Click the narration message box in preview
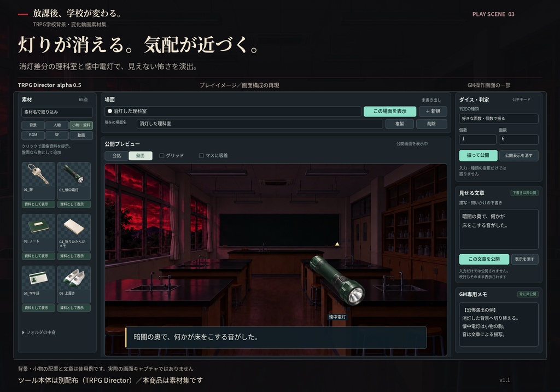The width and height of the screenshot is (560, 392). pyautogui.click(x=276, y=337)
